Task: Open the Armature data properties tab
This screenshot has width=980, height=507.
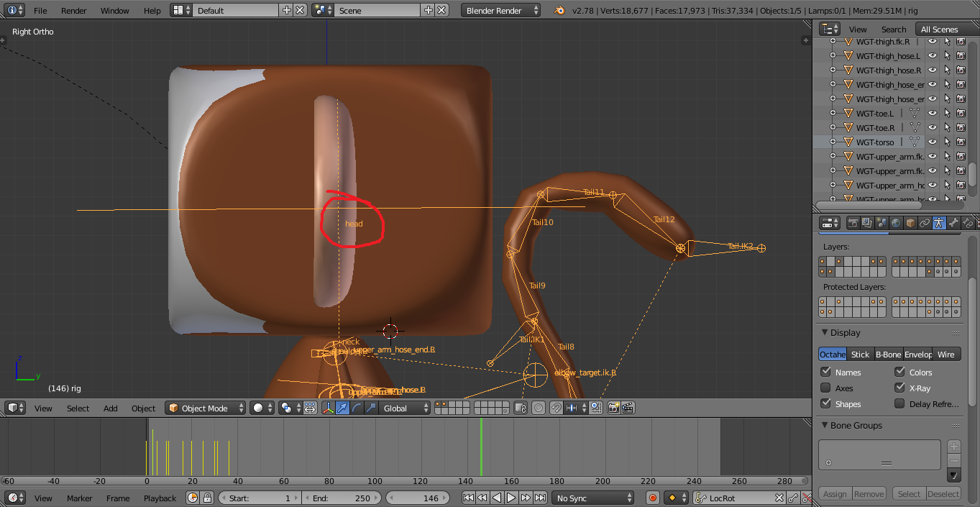Action: (939, 222)
